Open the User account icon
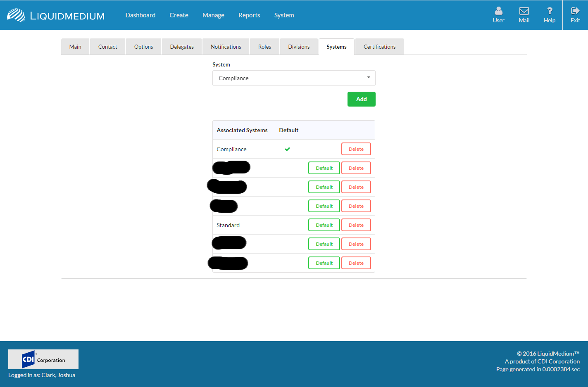The height and width of the screenshot is (387, 588). 498,11
